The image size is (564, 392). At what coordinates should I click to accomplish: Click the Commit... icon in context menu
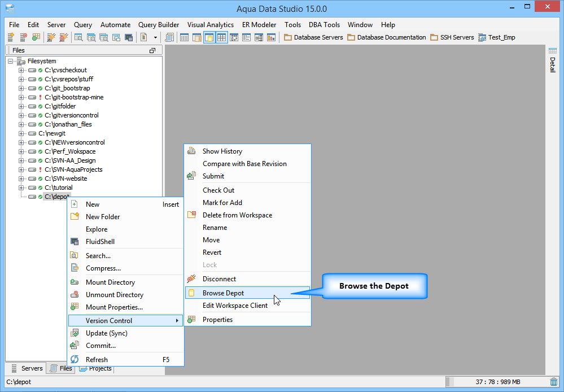click(x=75, y=345)
